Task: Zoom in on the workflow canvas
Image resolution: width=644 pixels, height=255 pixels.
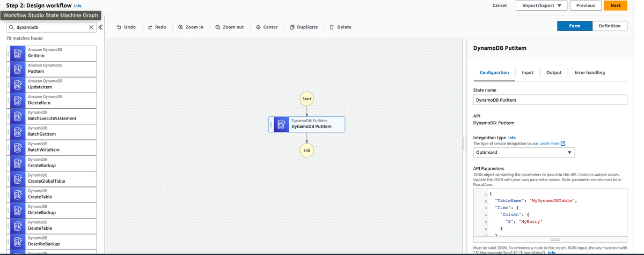Action: tap(191, 27)
